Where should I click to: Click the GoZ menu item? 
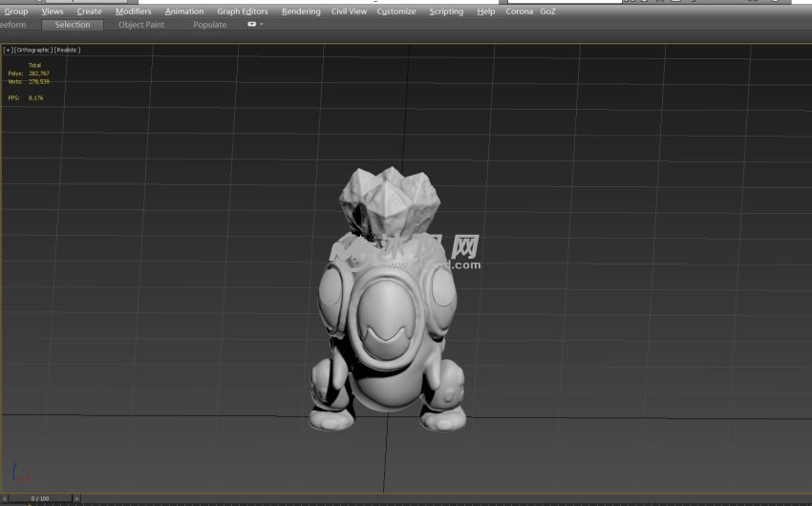547,11
